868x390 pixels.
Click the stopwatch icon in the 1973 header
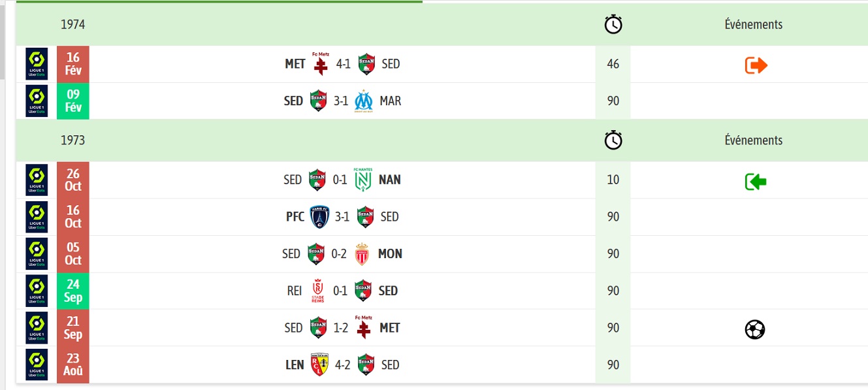613,140
